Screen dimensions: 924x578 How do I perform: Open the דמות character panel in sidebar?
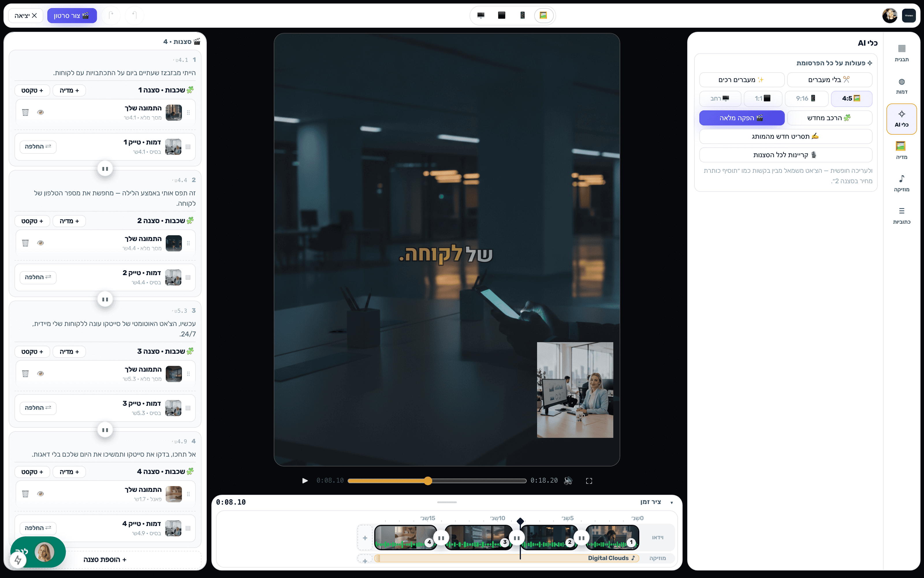point(901,86)
